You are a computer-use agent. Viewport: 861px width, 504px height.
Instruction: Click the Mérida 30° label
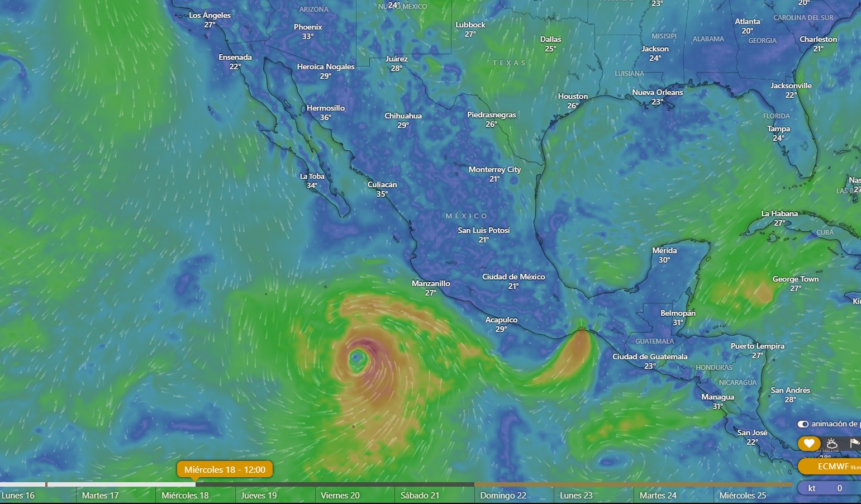tap(664, 255)
